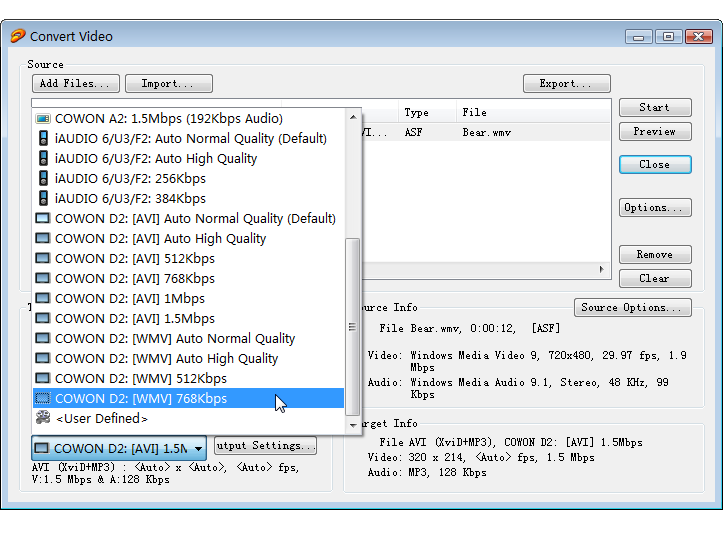
Task: Open the preset combo box showing COWON D2: [AVI] 1.5M
Action: (x=119, y=448)
